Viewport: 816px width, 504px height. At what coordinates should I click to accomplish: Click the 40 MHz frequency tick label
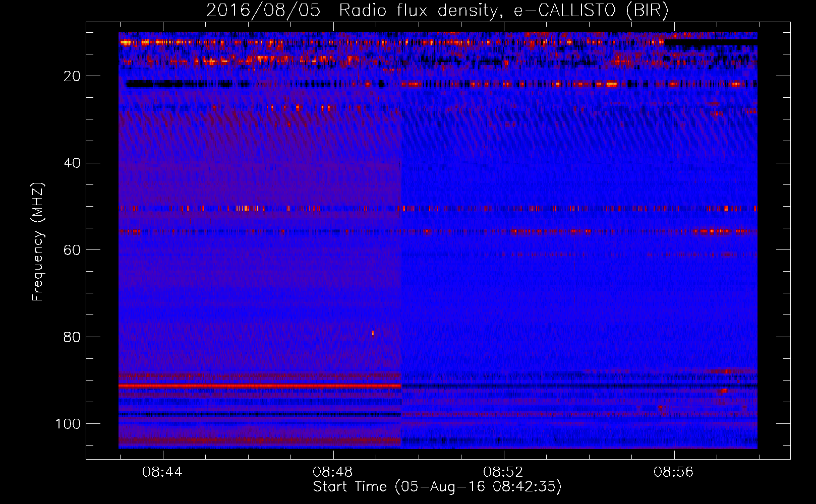point(72,163)
